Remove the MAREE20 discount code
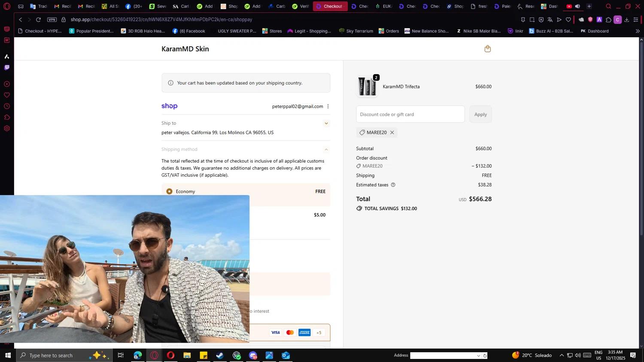Viewport: 644px width, 362px height. (x=392, y=133)
